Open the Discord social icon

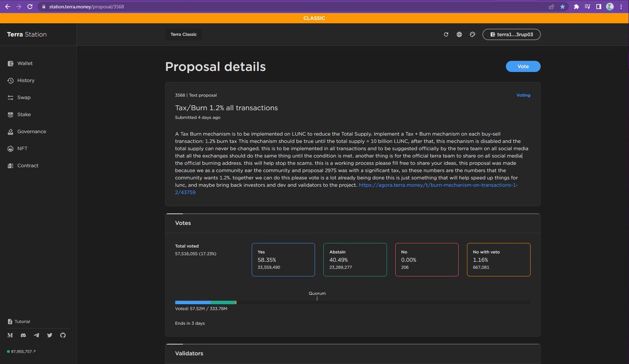[23, 335]
